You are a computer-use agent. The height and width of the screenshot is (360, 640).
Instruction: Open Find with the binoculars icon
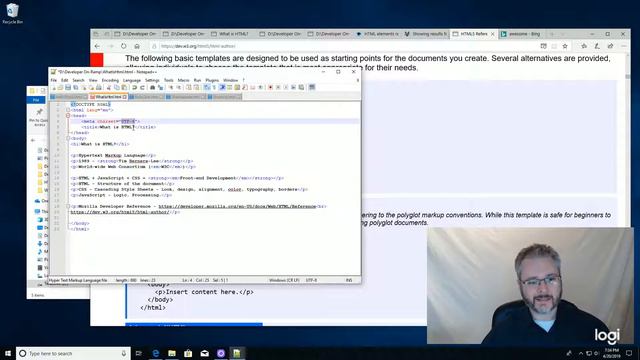(x=152, y=87)
